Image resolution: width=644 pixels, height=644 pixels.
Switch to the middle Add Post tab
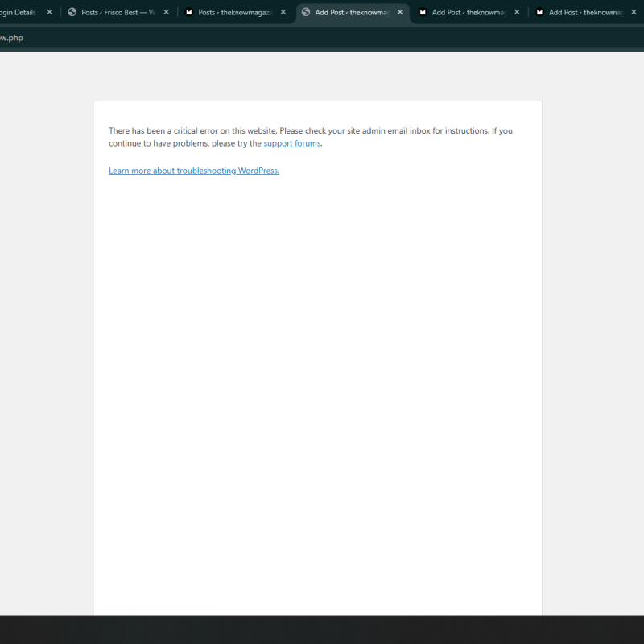click(x=469, y=13)
